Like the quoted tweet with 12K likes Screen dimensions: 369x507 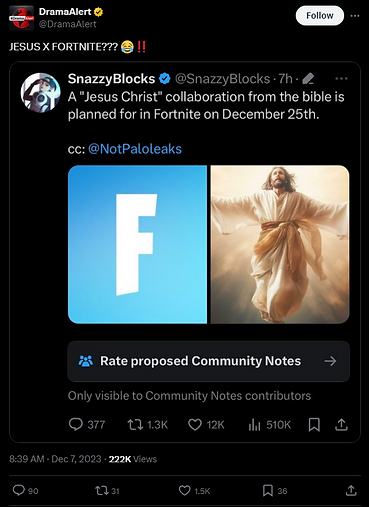pyautogui.click(x=206, y=425)
